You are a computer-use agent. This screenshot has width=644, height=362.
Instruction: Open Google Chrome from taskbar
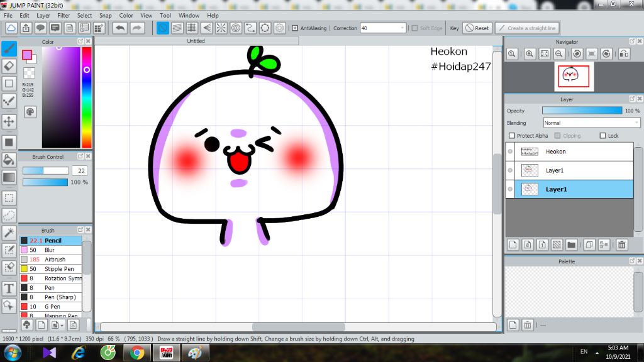137,353
